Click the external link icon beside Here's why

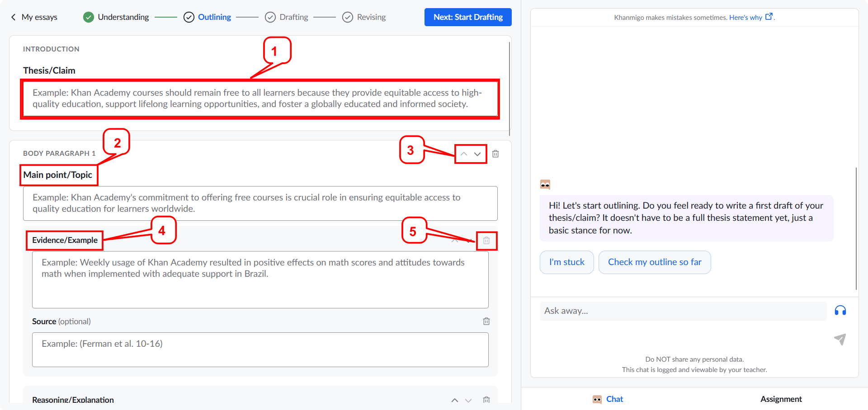tap(769, 17)
